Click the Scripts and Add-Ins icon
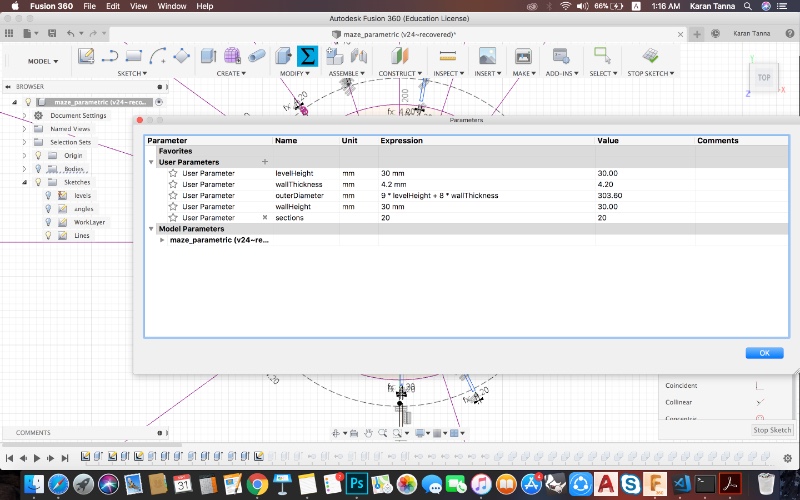Screen dimensions: 800x500 pyautogui.click(x=561, y=56)
